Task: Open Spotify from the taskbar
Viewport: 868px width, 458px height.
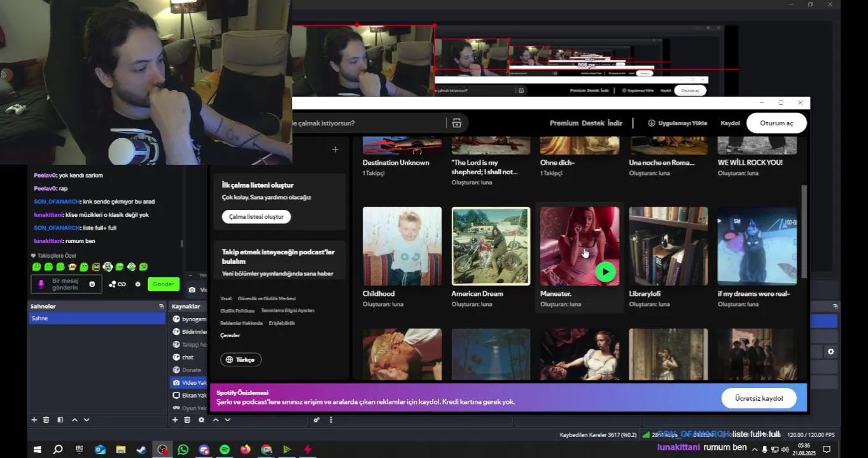Action: point(225,449)
